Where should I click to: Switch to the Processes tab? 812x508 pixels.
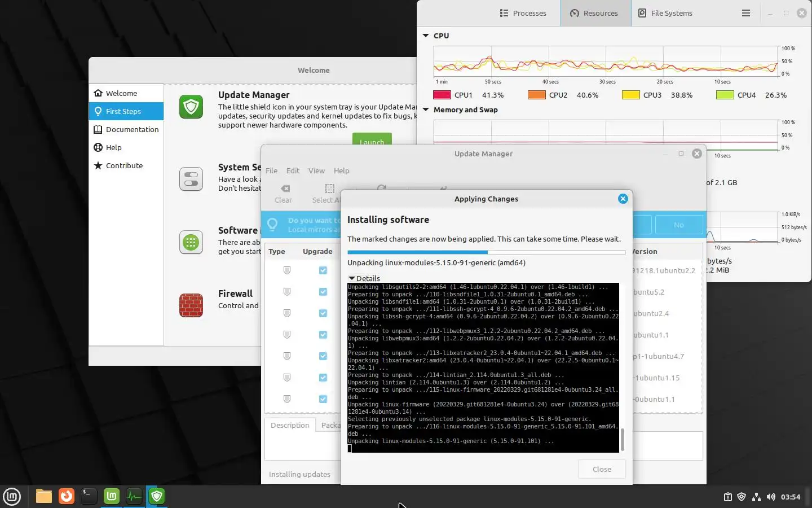click(523, 13)
